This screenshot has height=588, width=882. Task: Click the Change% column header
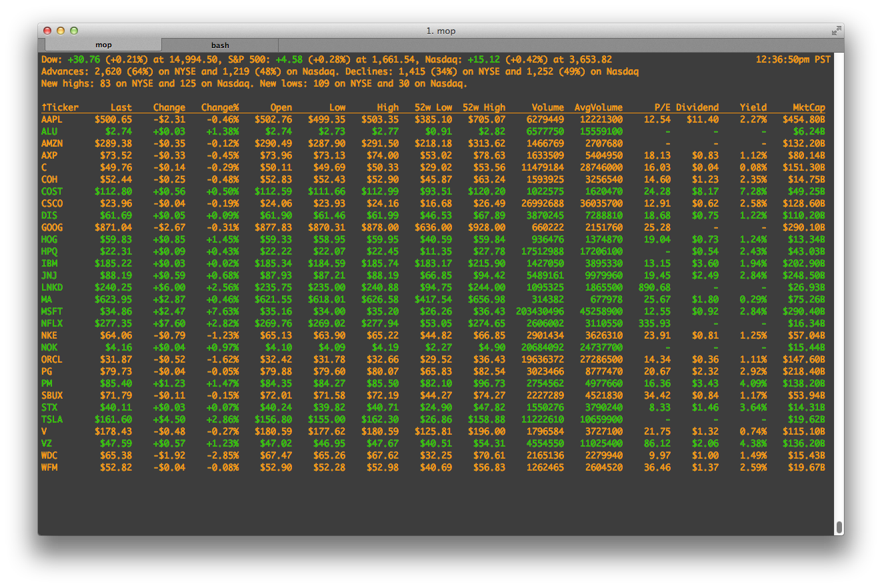pyautogui.click(x=220, y=107)
